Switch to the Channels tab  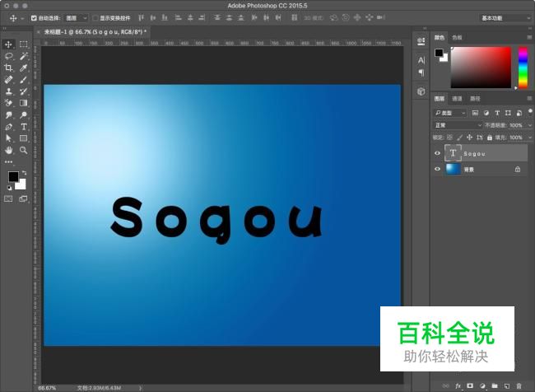click(x=457, y=99)
